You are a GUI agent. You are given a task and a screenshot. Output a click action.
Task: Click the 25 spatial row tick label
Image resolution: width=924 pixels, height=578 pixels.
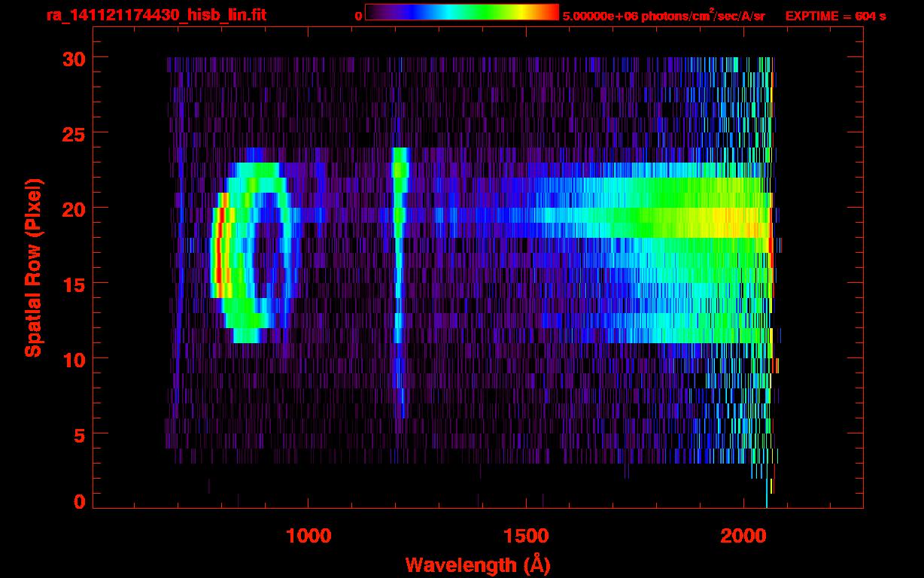point(73,133)
